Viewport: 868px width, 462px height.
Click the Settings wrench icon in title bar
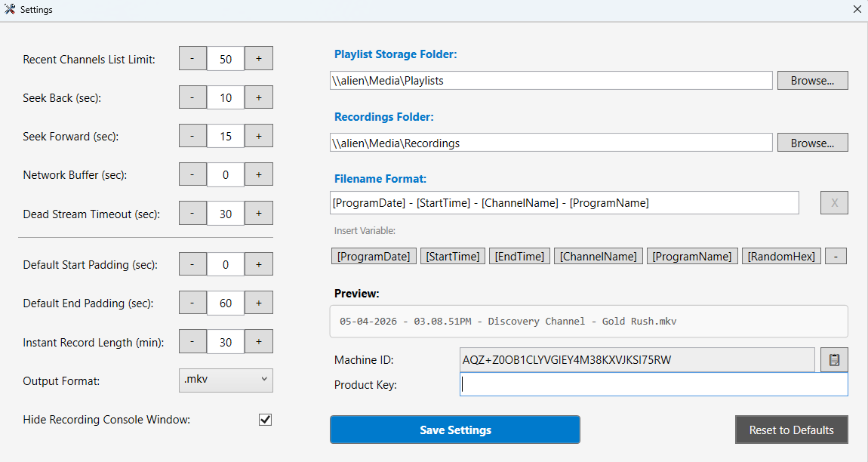pos(10,9)
